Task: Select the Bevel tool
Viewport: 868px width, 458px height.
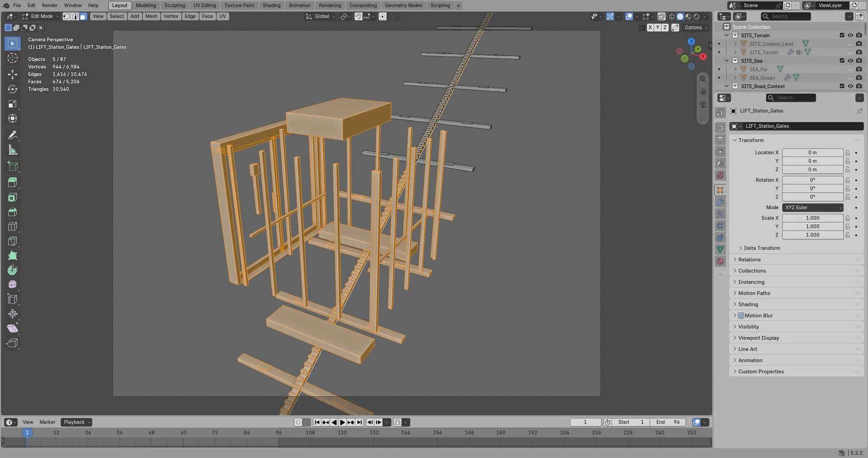Action: [13, 212]
